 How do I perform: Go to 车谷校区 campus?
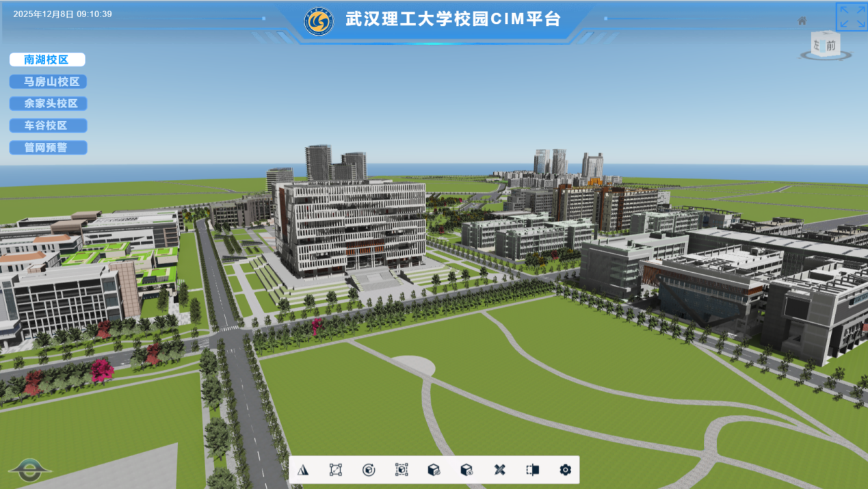[48, 125]
